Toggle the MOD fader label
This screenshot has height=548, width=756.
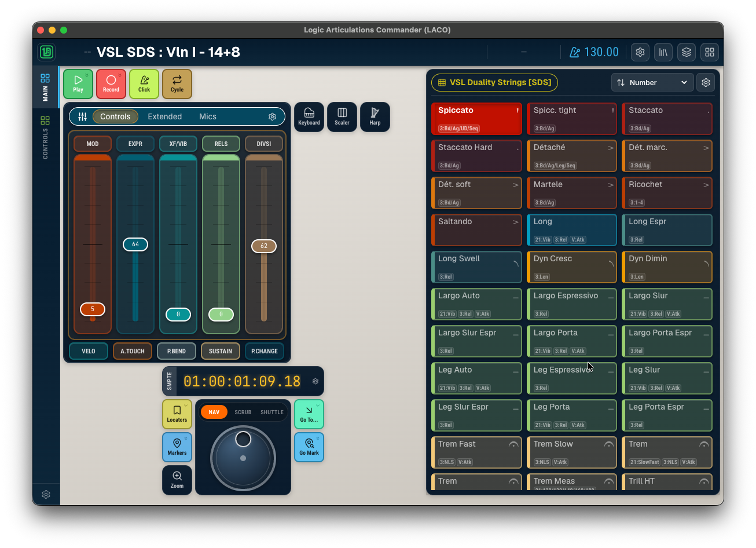[93, 144]
